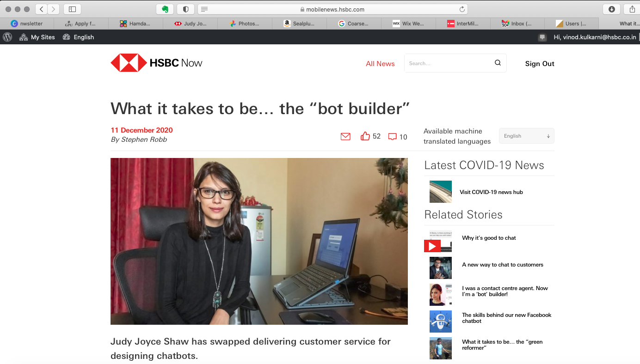
Task: Switch to the Judy Jo... tab
Action: tap(191, 24)
